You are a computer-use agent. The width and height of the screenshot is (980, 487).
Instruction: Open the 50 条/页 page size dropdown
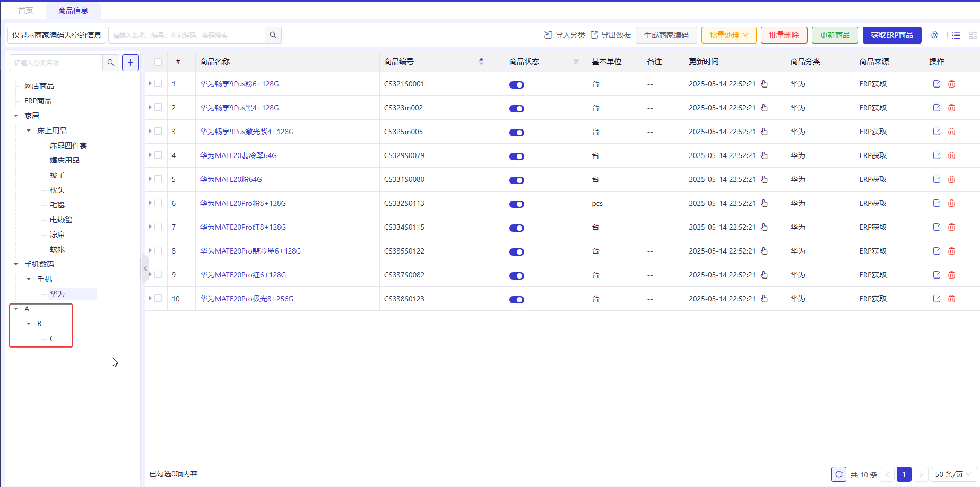point(953,474)
